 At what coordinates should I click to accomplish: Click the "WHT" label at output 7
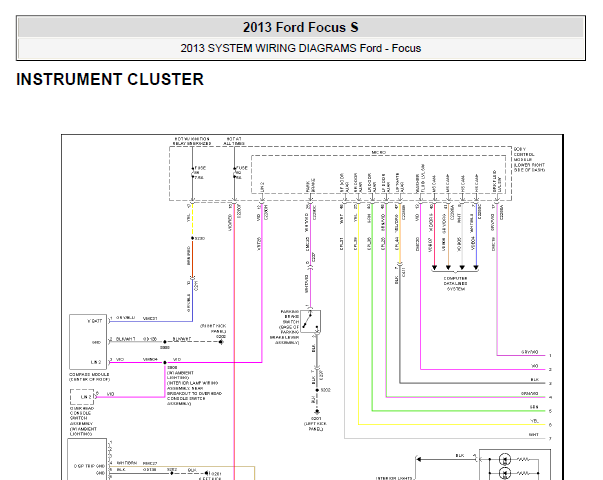pyautogui.click(x=533, y=435)
